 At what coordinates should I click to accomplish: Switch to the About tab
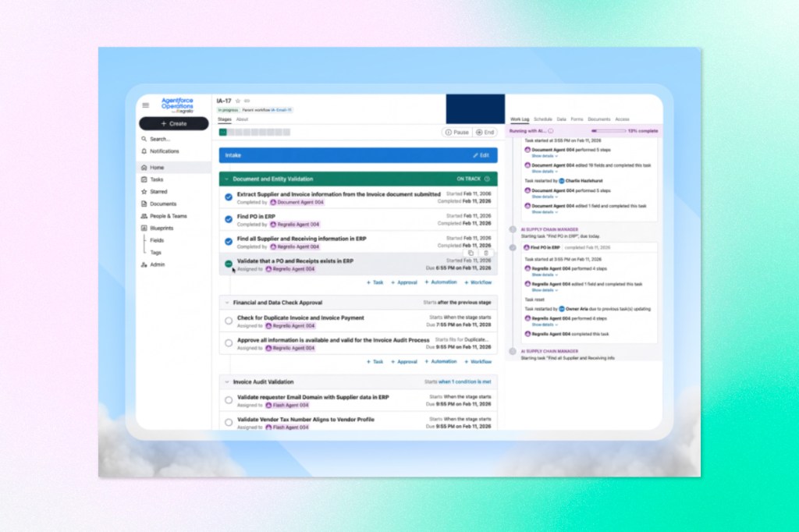[242, 119]
